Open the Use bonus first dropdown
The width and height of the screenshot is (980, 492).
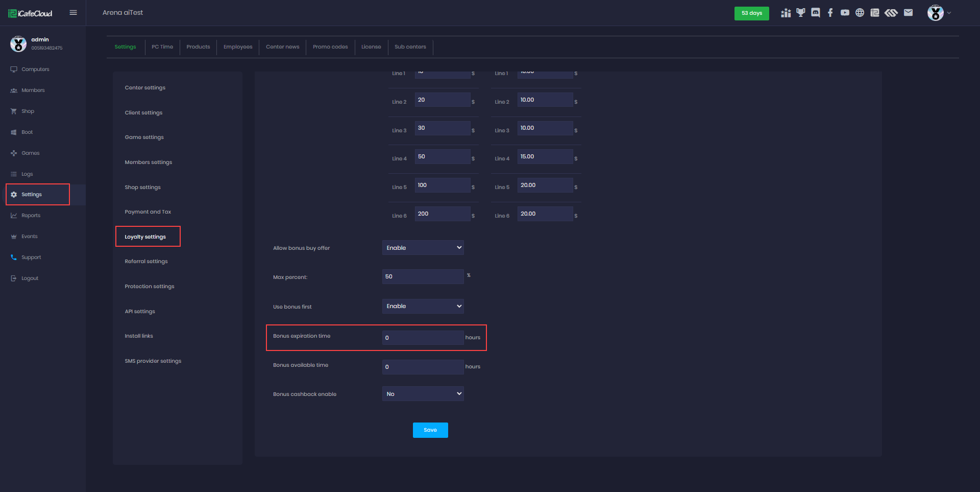[x=423, y=306]
